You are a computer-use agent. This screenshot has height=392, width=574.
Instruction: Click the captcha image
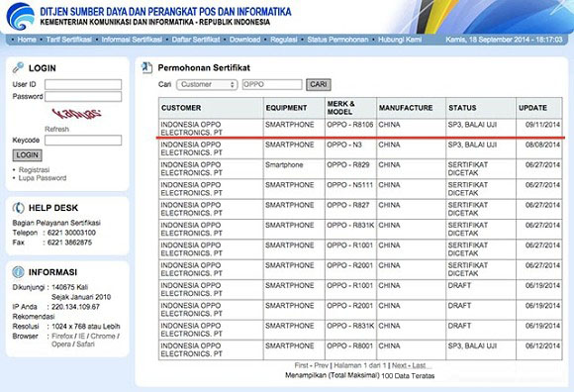click(x=76, y=114)
